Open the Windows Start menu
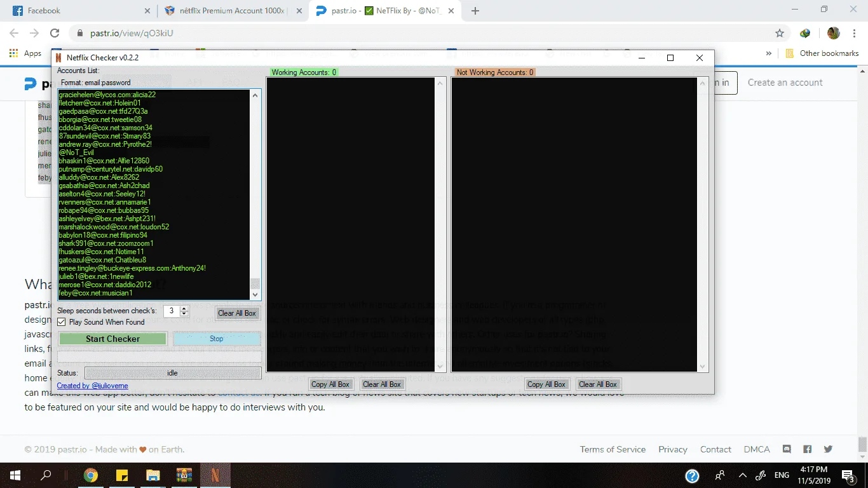The width and height of the screenshot is (868, 488). 15,475
